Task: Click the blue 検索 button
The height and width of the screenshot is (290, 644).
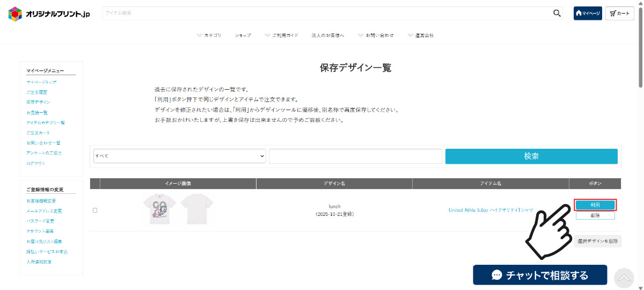Action: 531,156
